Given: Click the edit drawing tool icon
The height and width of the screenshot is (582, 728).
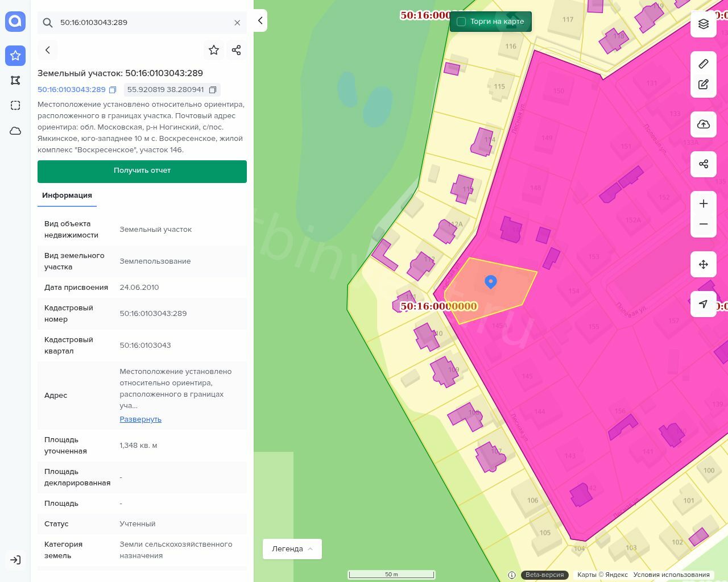Looking at the screenshot, I should click(704, 85).
